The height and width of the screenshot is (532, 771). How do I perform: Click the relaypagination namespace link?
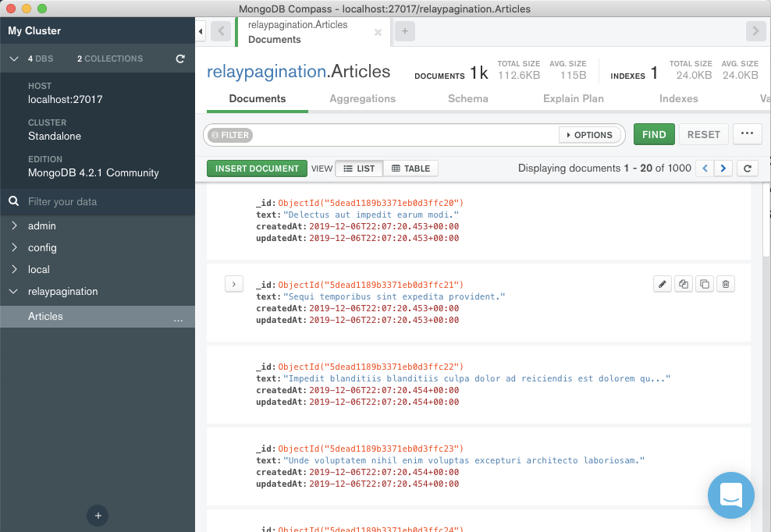(x=266, y=72)
